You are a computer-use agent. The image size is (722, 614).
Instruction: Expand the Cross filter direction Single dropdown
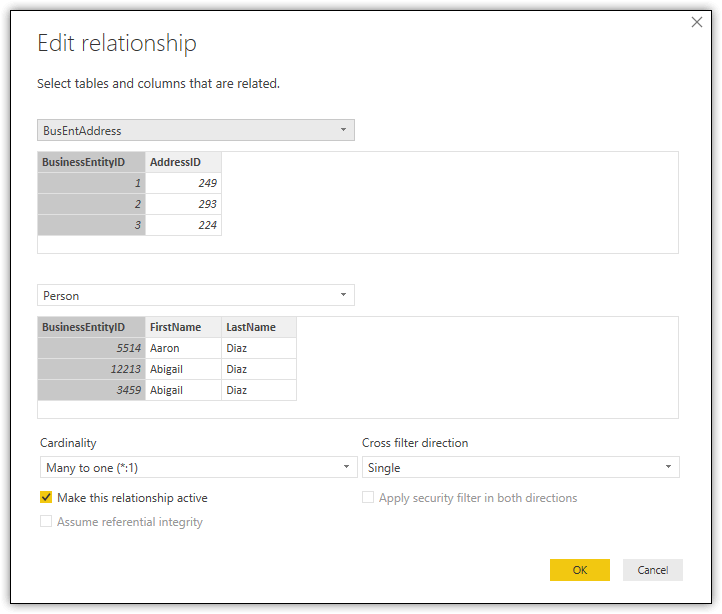click(x=520, y=468)
